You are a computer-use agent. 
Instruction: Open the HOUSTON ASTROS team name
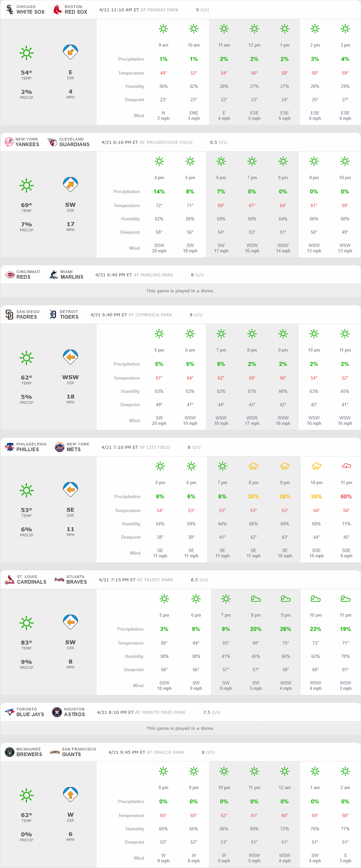(x=75, y=712)
